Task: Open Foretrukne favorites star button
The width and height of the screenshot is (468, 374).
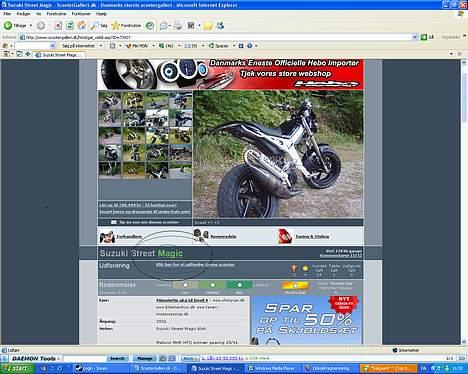Action: click(126, 25)
